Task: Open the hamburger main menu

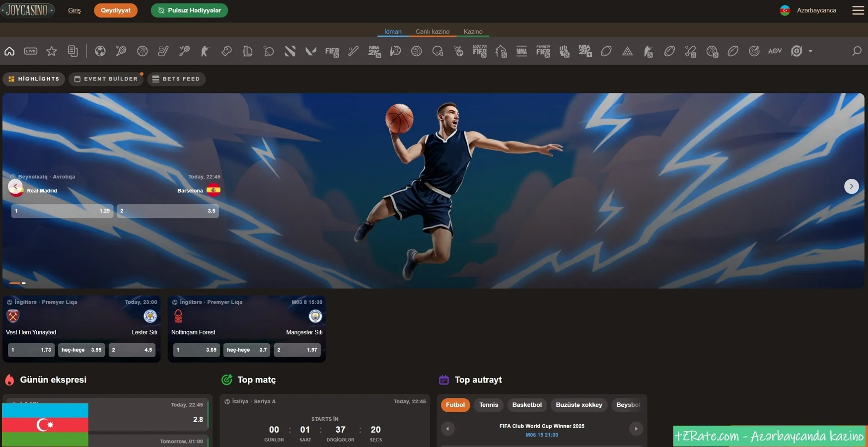Action: 858,10
